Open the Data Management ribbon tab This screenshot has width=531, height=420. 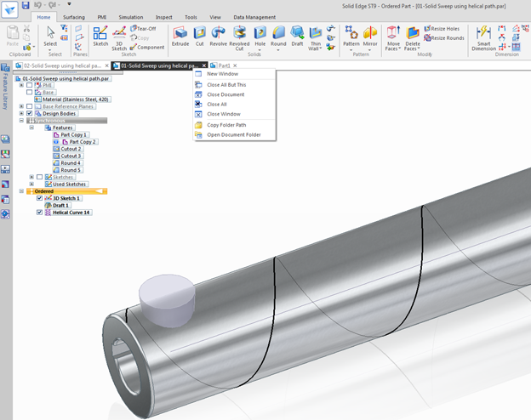tap(254, 17)
